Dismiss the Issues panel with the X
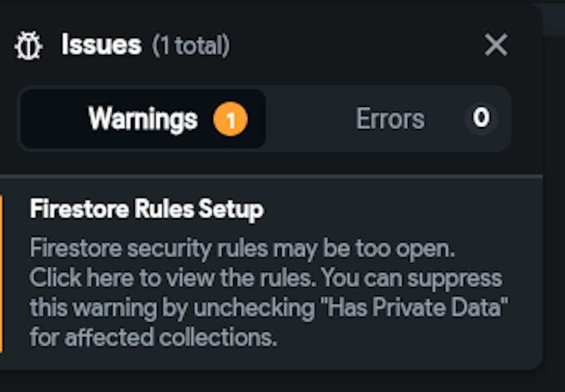The image size is (565, 392). pyautogui.click(x=496, y=45)
